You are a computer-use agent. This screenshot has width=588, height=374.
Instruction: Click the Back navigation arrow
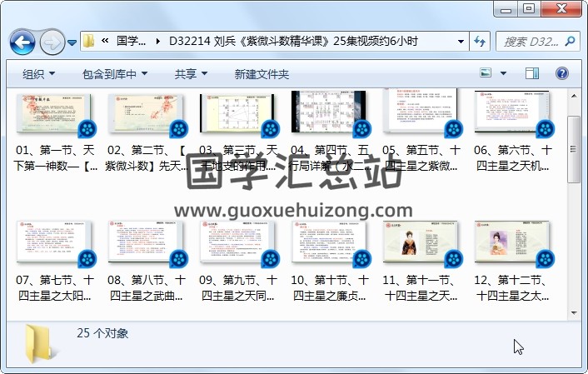[x=22, y=41]
